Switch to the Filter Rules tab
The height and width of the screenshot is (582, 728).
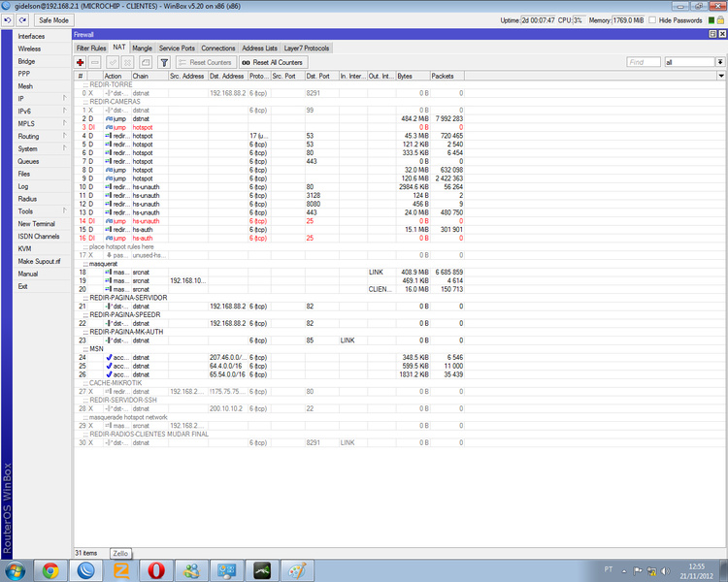click(91, 48)
